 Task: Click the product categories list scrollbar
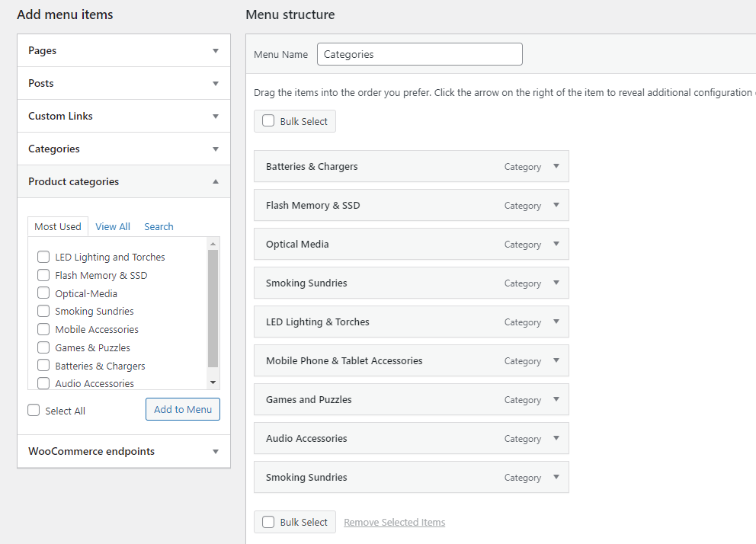(213, 309)
